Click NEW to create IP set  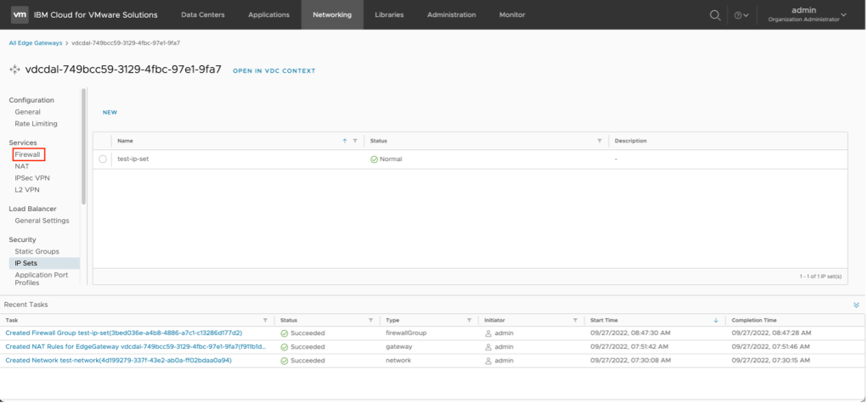pyautogui.click(x=110, y=112)
